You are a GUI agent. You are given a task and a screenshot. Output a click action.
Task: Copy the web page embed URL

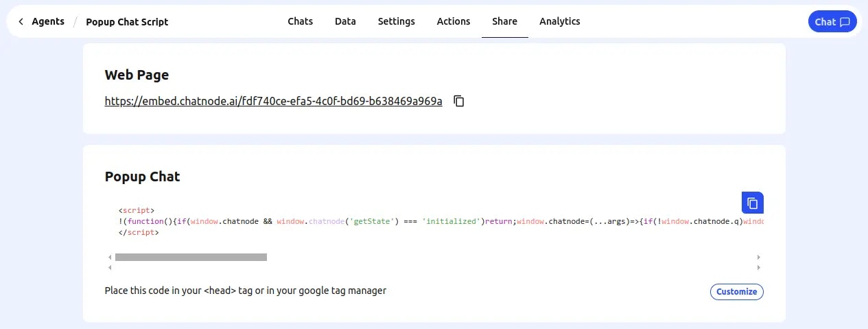[x=459, y=102]
